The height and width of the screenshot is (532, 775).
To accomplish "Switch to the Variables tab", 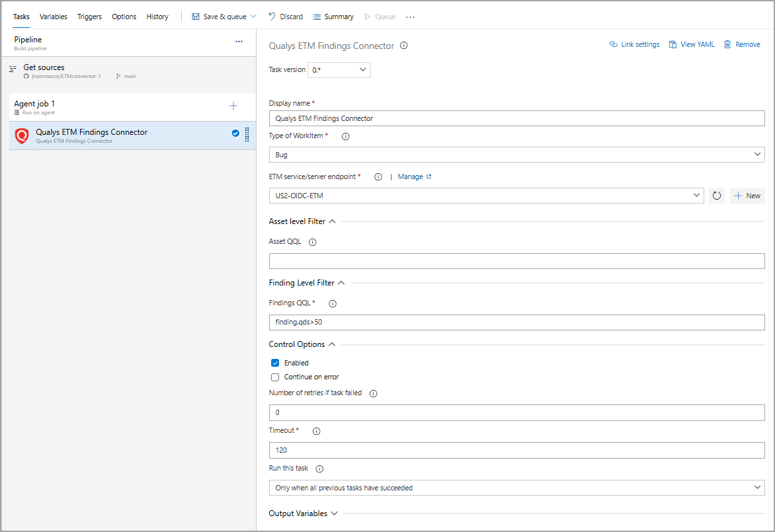I will (53, 16).
